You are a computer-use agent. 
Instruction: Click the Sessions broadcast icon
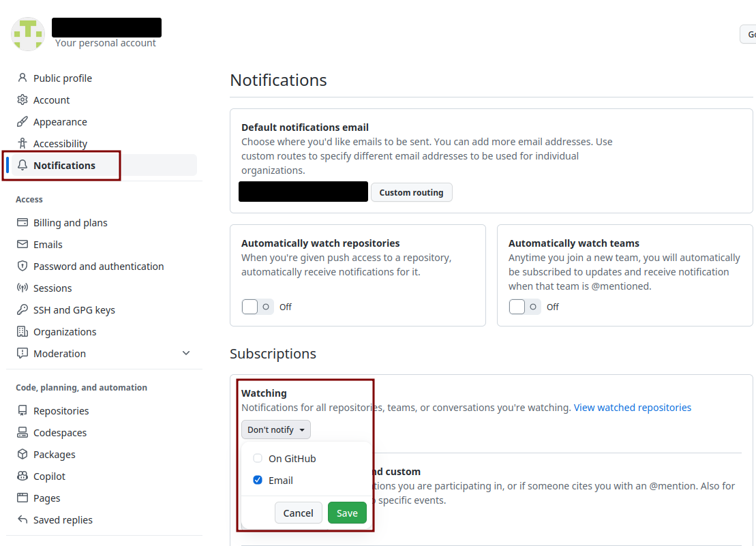pos(22,288)
